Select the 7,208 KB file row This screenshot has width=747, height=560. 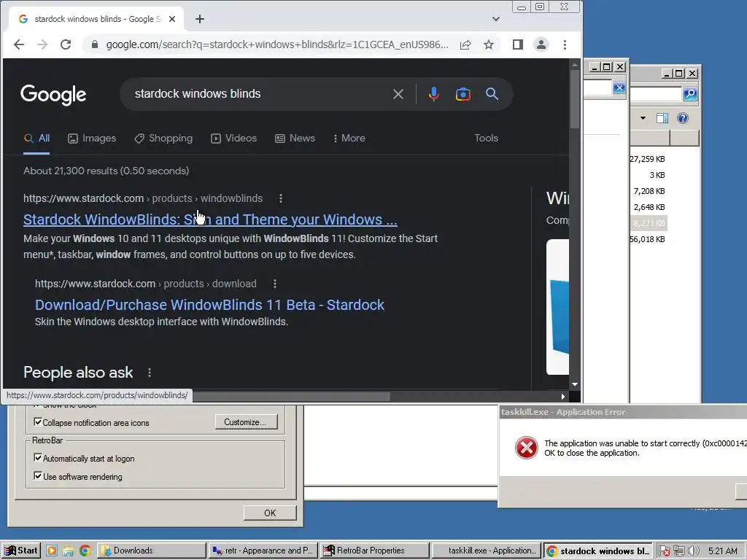click(x=648, y=191)
